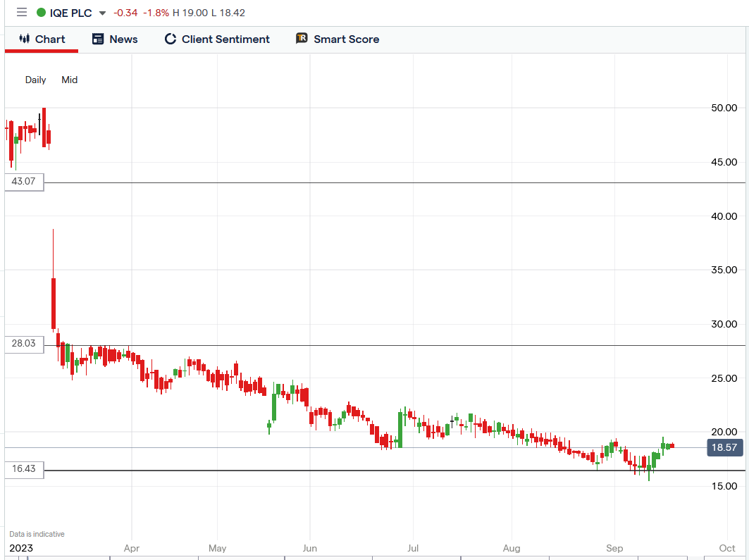Change the Daily timeframe setting
This screenshot has width=749, height=560.
(35, 80)
